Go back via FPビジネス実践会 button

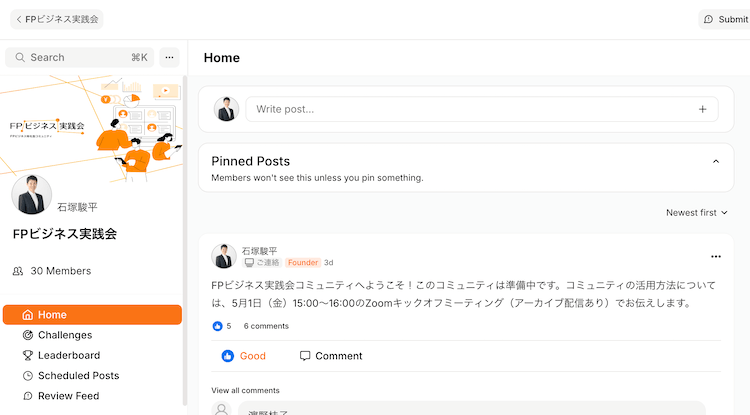[57, 19]
